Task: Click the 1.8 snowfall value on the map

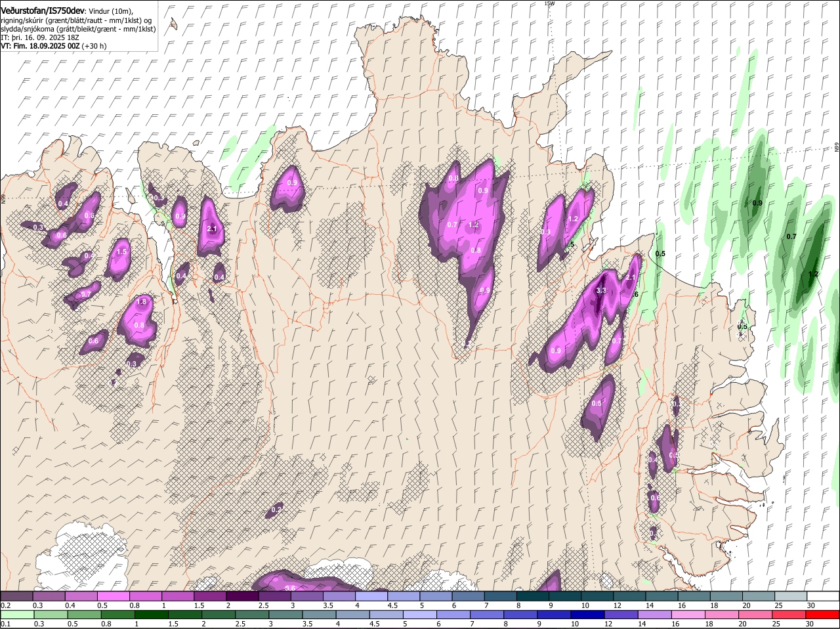Action: click(x=142, y=302)
